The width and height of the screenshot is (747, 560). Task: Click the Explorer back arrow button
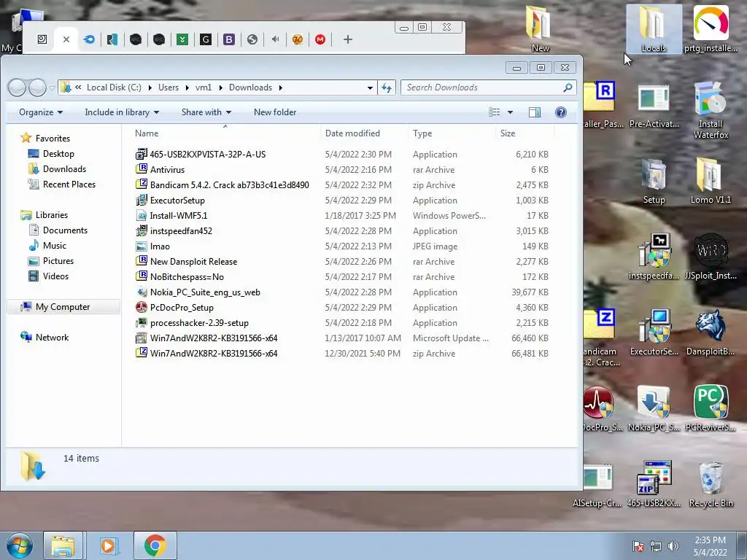click(18, 87)
